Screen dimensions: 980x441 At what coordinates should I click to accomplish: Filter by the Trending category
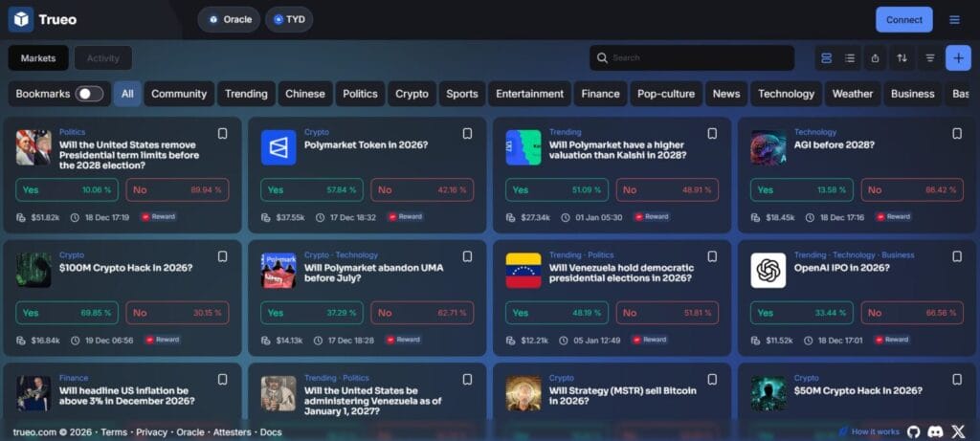pos(246,94)
